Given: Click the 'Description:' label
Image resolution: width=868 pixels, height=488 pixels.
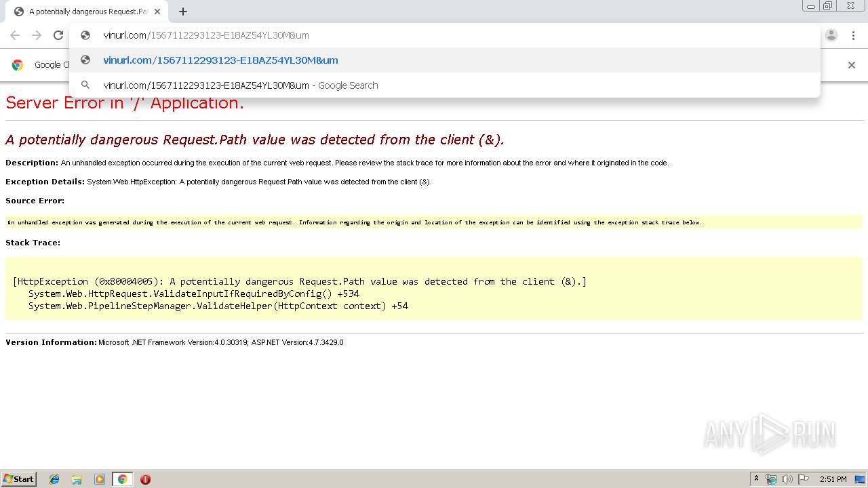Looking at the screenshot, I should [x=32, y=163].
